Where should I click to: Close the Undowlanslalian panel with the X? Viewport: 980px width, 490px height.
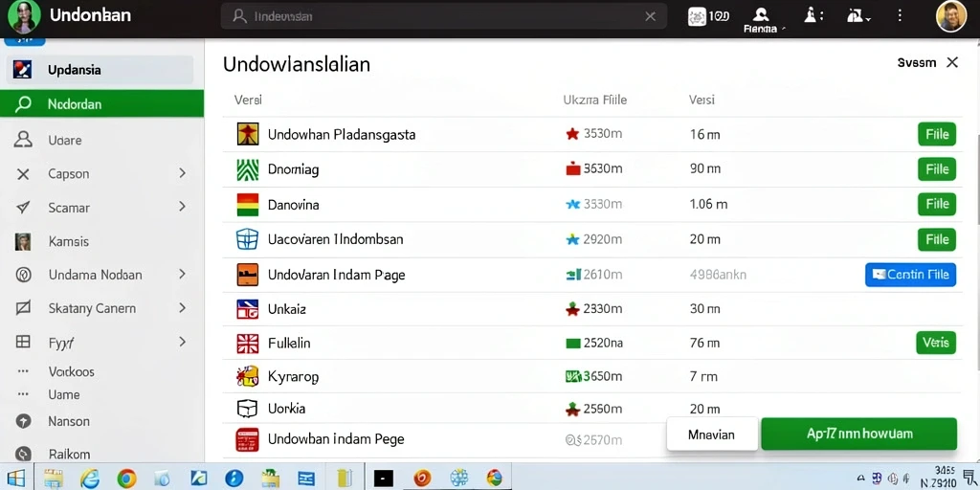tap(952, 62)
